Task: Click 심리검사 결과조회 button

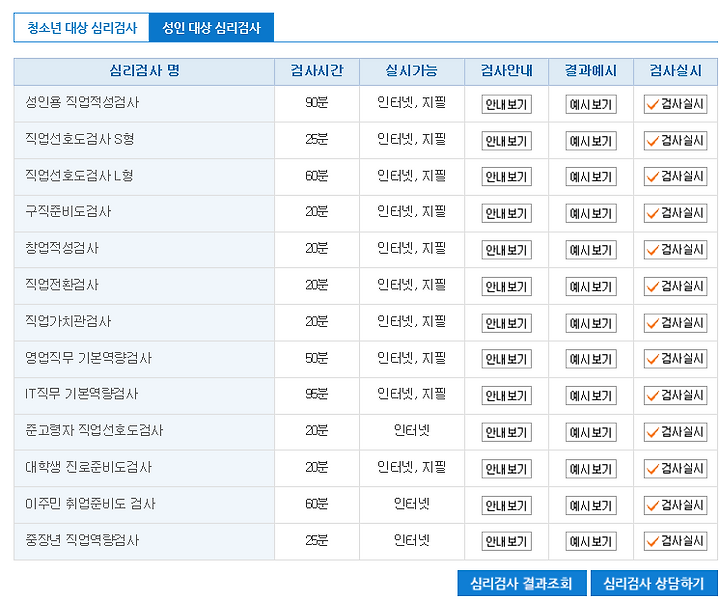Action: [x=522, y=583]
